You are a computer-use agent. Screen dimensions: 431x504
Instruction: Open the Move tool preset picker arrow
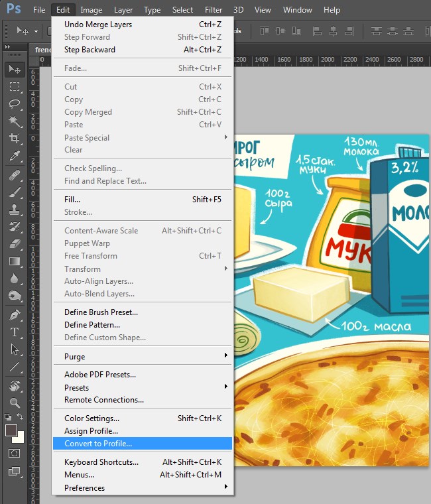(36, 32)
